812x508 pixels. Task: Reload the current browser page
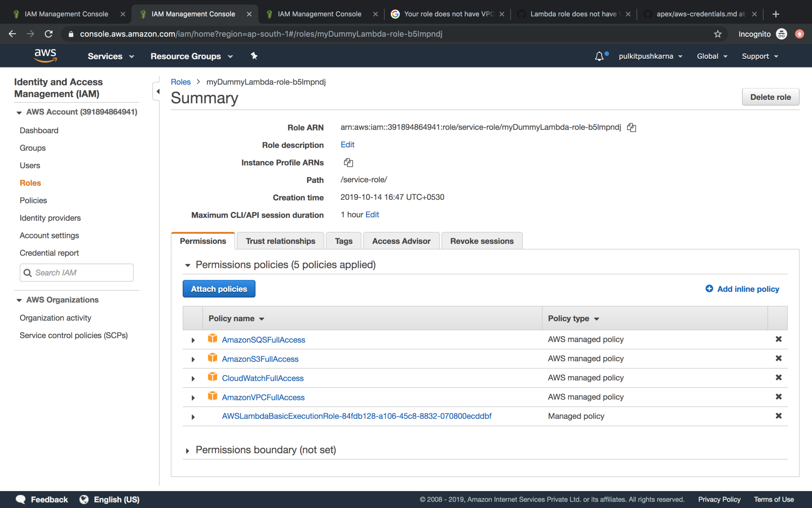click(x=48, y=34)
